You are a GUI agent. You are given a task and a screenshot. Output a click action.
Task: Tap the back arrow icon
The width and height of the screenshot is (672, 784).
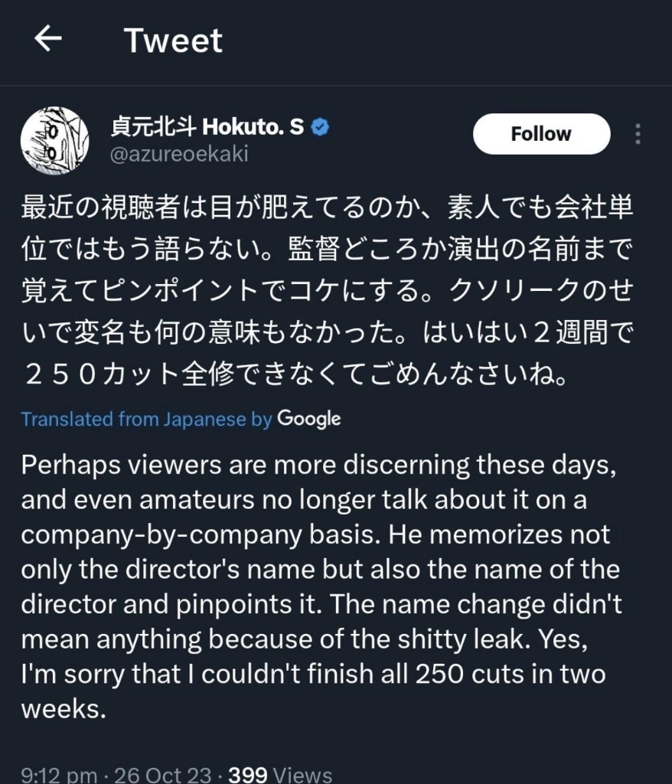48,40
